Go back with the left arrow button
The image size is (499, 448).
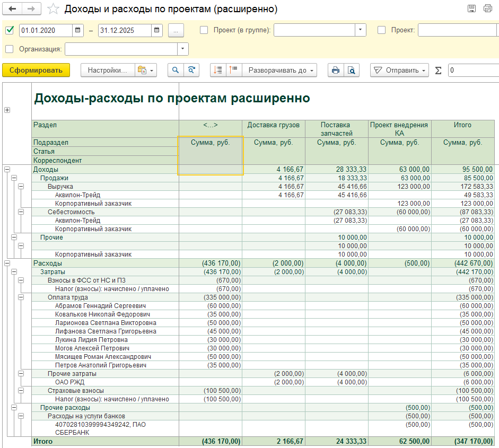(x=12, y=9)
